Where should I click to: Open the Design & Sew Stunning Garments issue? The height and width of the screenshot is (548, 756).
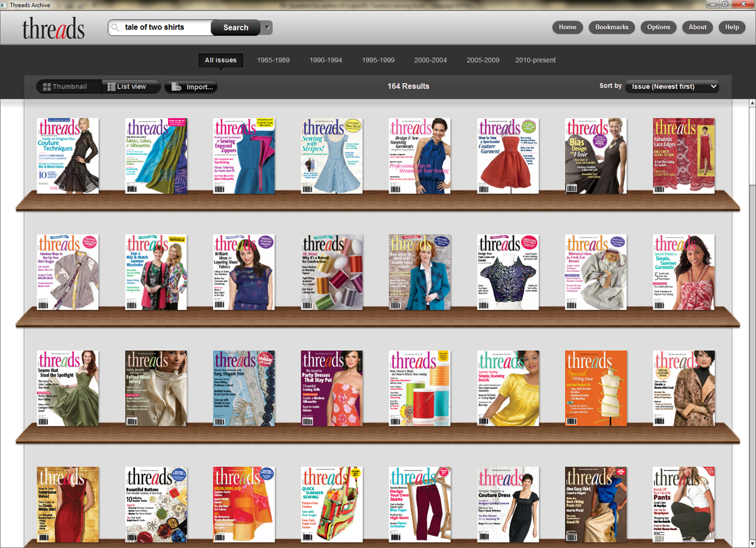click(x=420, y=156)
